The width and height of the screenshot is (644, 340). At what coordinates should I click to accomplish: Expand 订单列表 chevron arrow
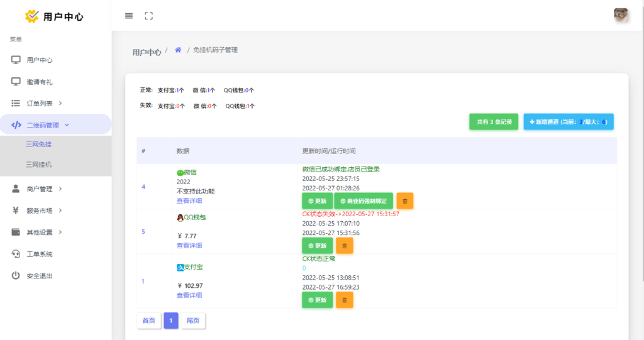click(60, 103)
